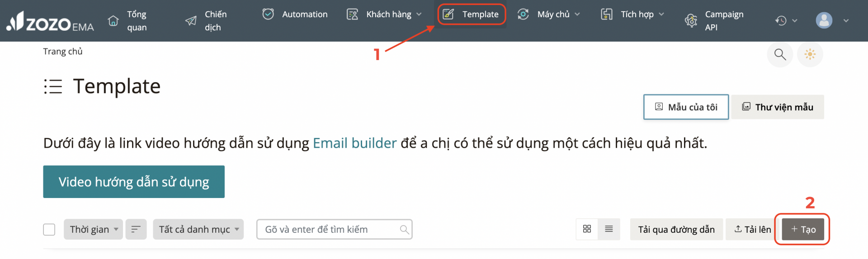Viewport: 868px width, 259px height.
Task: Click the Trang chủ breadcrumb
Action: (x=63, y=52)
